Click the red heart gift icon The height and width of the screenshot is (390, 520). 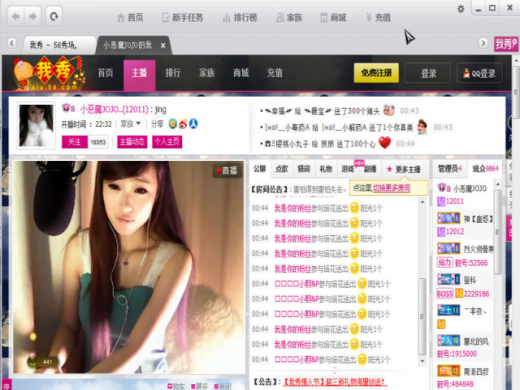(x=385, y=143)
